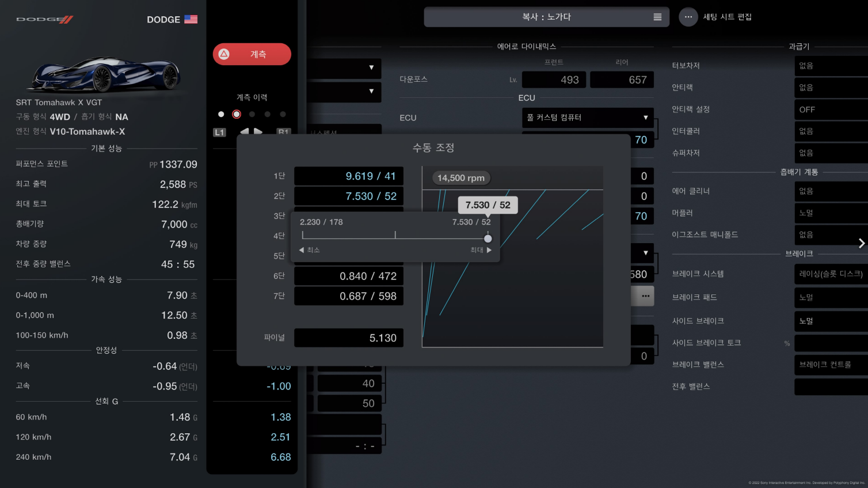Click the SRT Tomahawk X car image
Screen dimensions: 868x488
(x=106, y=73)
